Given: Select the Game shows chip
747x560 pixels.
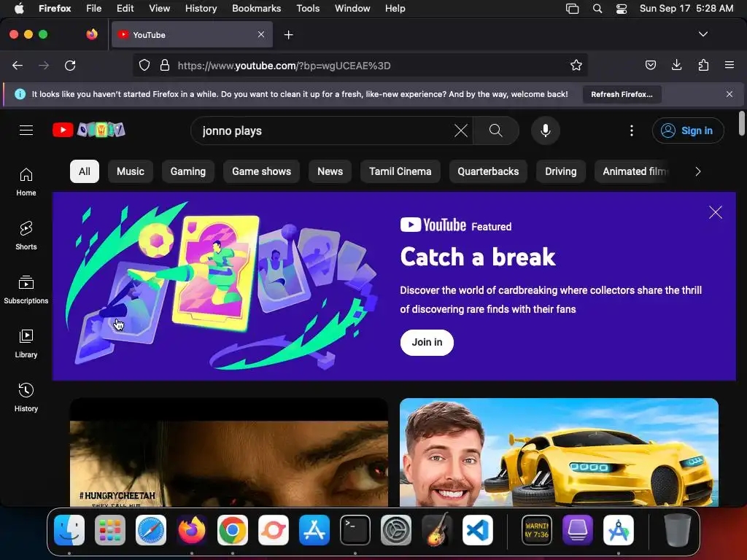Looking at the screenshot, I should coord(262,171).
